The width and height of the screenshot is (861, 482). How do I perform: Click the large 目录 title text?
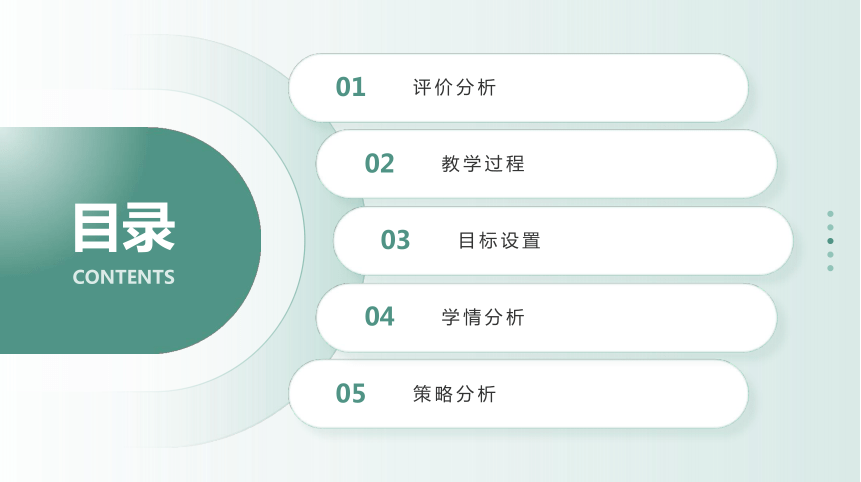tap(124, 228)
